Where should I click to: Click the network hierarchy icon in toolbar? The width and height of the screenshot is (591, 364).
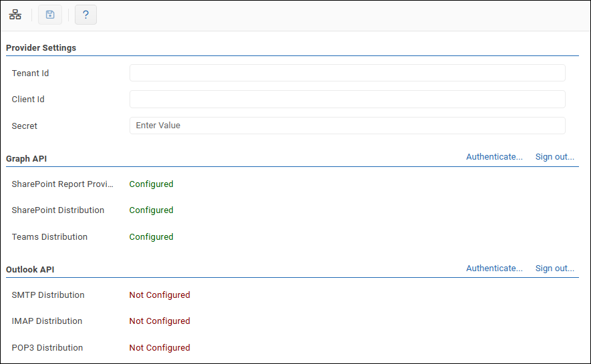click(x=15, y=15)
